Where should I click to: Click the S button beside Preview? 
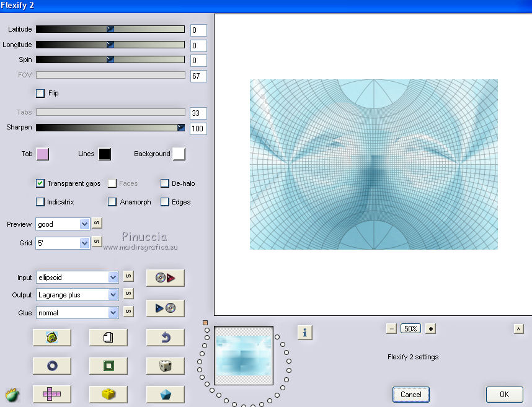click(x=97, y=223)
